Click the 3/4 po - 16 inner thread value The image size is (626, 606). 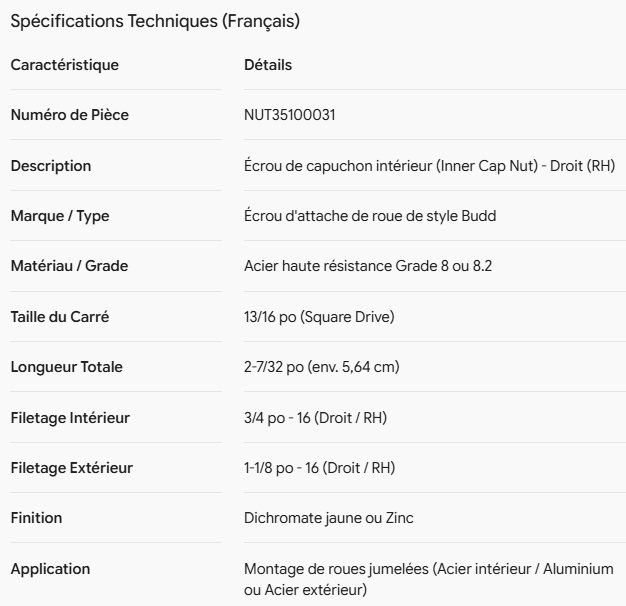pos(315,418)
